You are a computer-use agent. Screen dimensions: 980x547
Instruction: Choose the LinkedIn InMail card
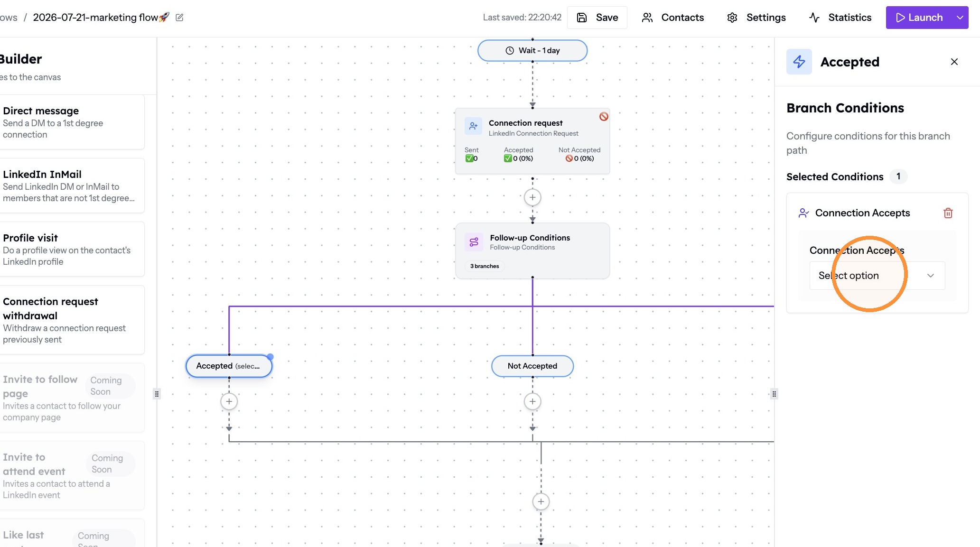[x=71, y=185]
